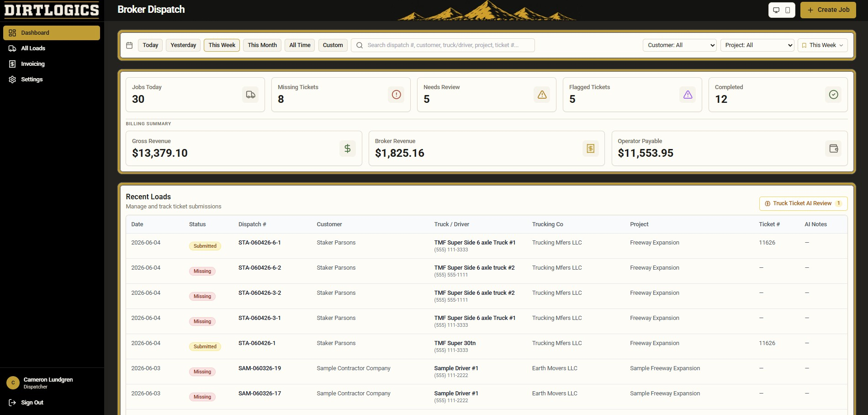Screen dimensions: 868x415
Task: Click the All Loads truck icon
Action: coord(12,48)
